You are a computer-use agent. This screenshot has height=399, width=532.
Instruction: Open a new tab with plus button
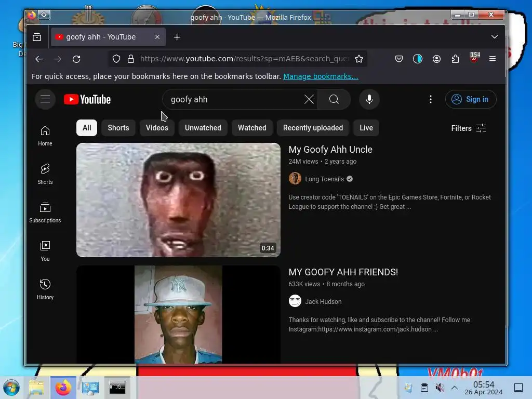click(177, 37)
